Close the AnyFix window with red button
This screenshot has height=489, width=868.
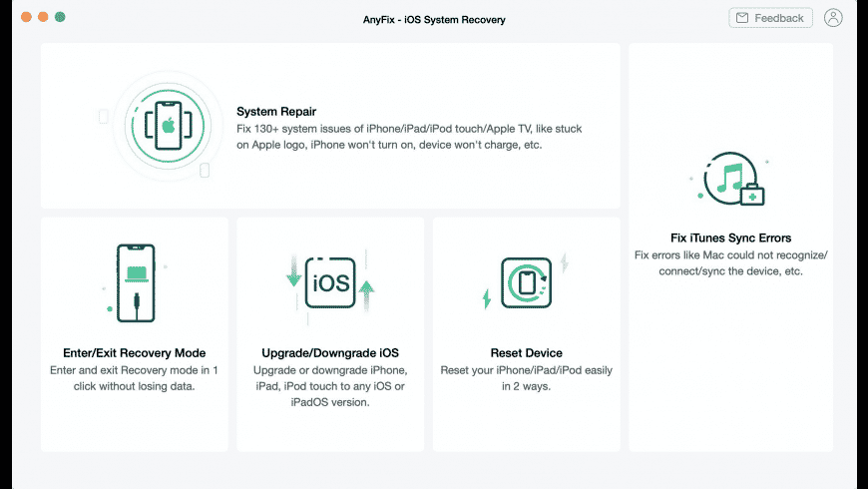click(26, 17)
